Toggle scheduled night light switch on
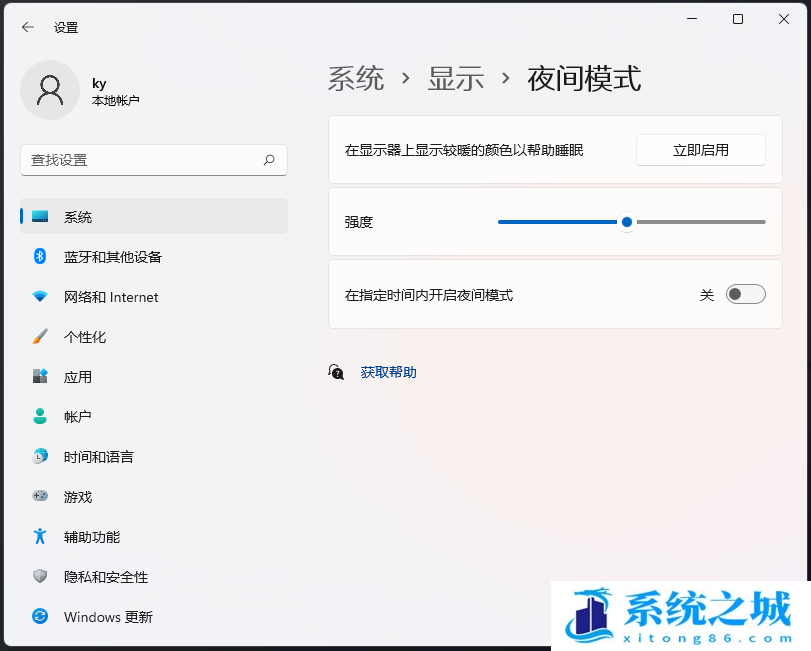Screen dimensions: 811x651 pyautogui.click(x=745, y=294)
